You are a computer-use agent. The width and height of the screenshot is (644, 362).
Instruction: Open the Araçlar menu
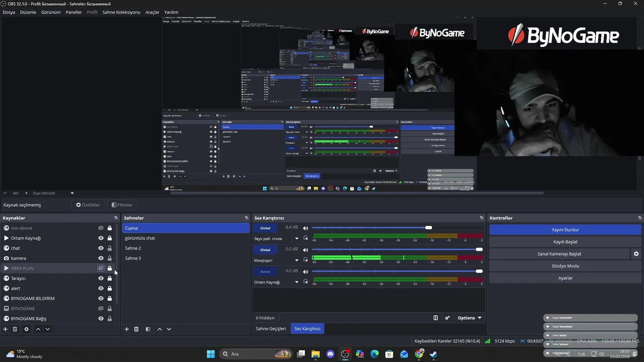coord(152,12)
